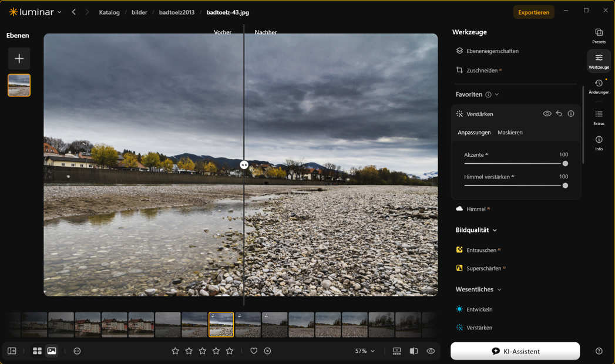Rate photo four stars
Viewport: 615px width, 364px height.
pyautogui.click(x=216, y=351)
